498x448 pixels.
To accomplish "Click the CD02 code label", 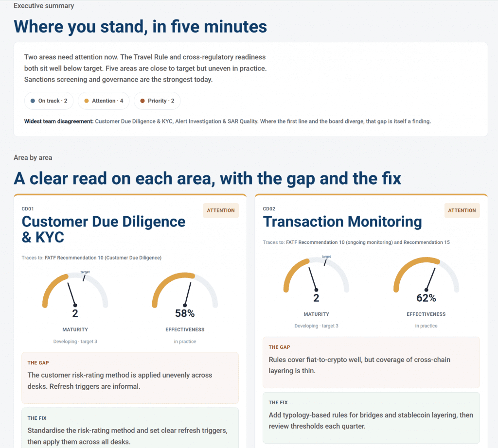I will pos(269,209).
